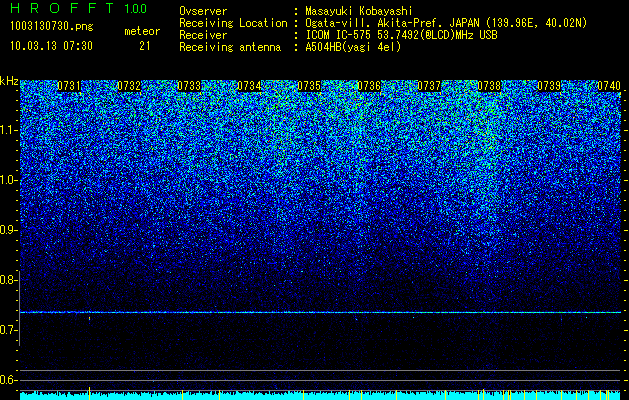The height and width of the screenshot is (400, 629).
Task: Click the 0731 time marker
Action: [69, 86]
